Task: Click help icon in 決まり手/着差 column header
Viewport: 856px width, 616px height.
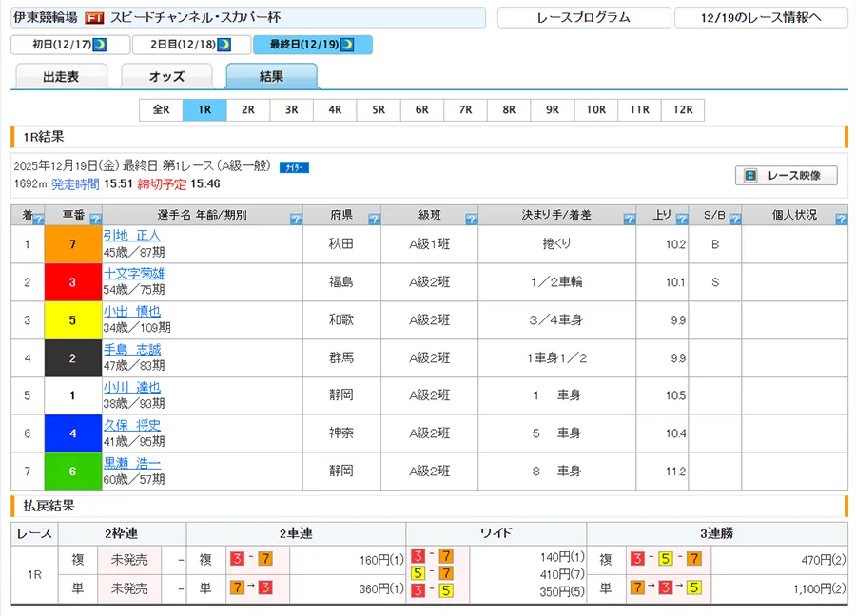Action: [629, 220]
